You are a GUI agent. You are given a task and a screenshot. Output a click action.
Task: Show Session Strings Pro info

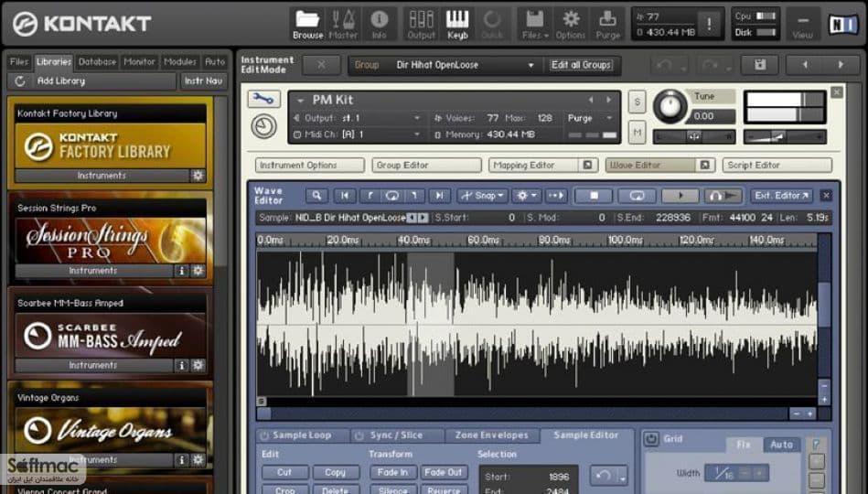coord(181,271)
